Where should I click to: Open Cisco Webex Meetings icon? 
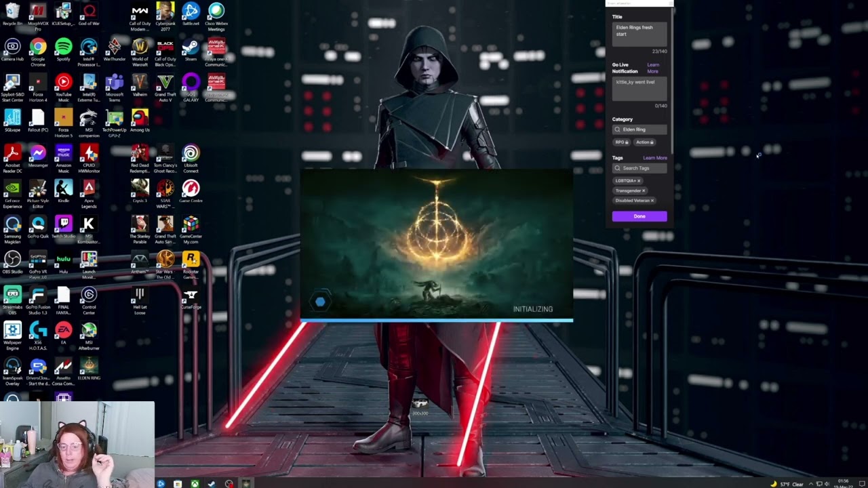(216, 16)
